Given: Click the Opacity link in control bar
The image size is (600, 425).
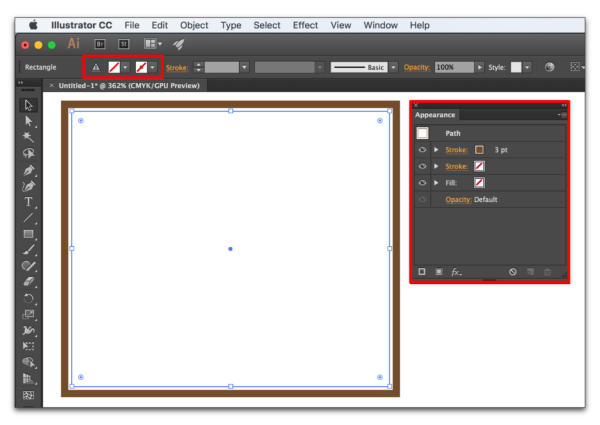Looking at the screenshot, I should [x=417, y=67].
